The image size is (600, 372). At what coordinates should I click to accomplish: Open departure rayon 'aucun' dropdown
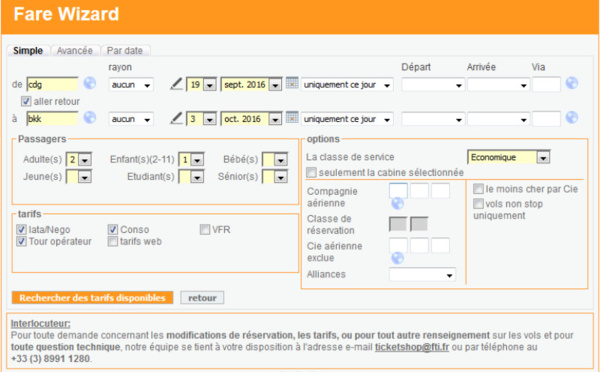pyautogui.click(x=131, y=85)
